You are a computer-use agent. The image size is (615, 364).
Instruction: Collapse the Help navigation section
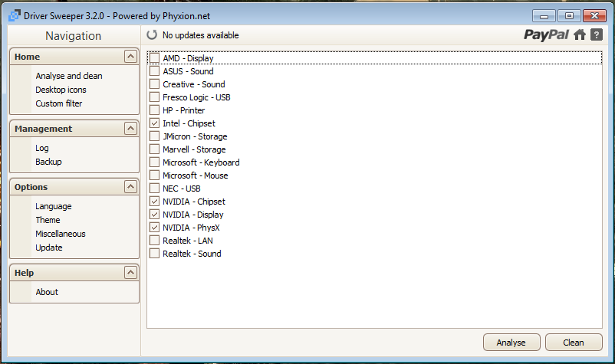point(130,273)
